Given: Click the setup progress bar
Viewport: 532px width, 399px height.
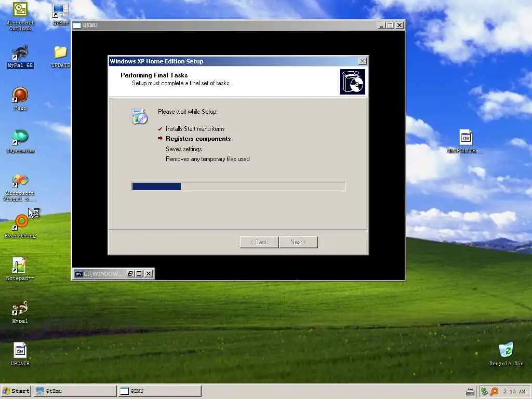Looking at the screenshot, I should coord(238,187).
